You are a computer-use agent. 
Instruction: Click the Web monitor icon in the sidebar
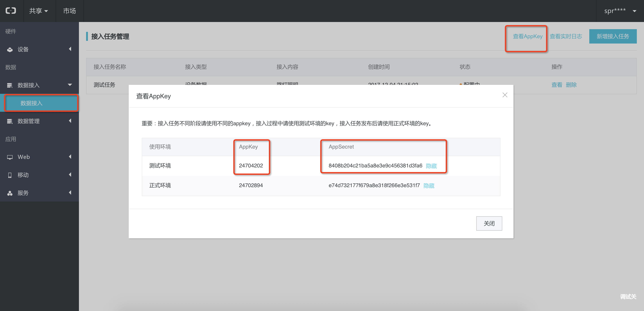pyautogui.click(x=10, y=157)
